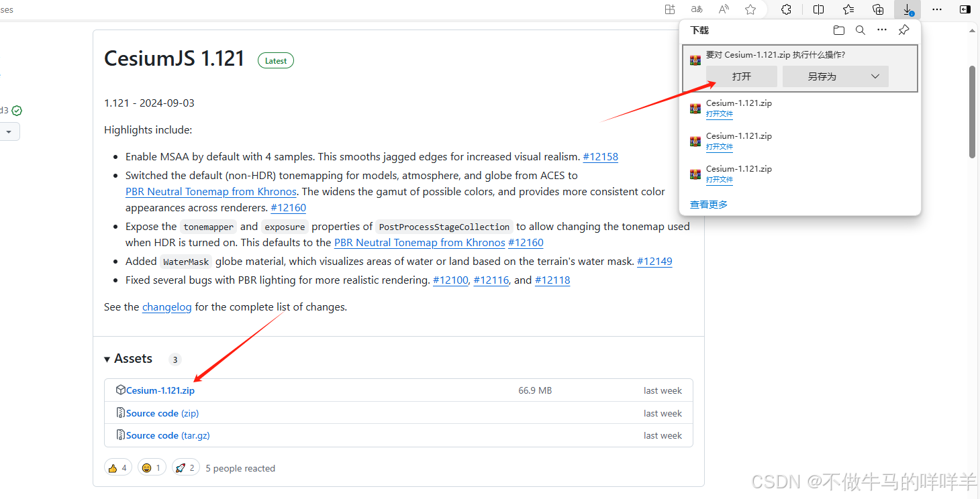The width and height of the screenshot is (980, 499).
Task: Click the downloads toolbar icon
Action: [908, 9]
